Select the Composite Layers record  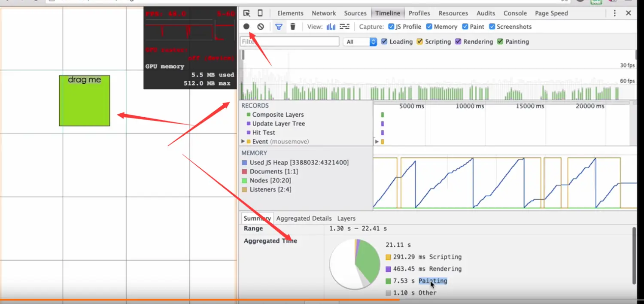coord(278,115)
